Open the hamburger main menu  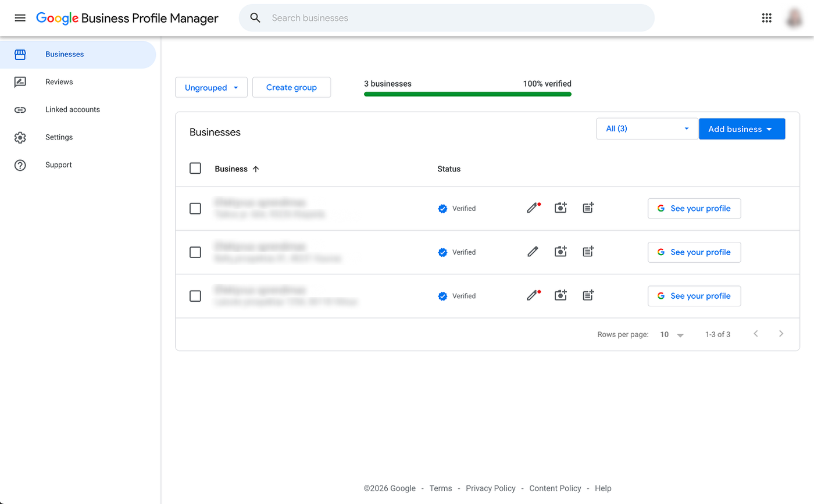click(x=20, y=18)
